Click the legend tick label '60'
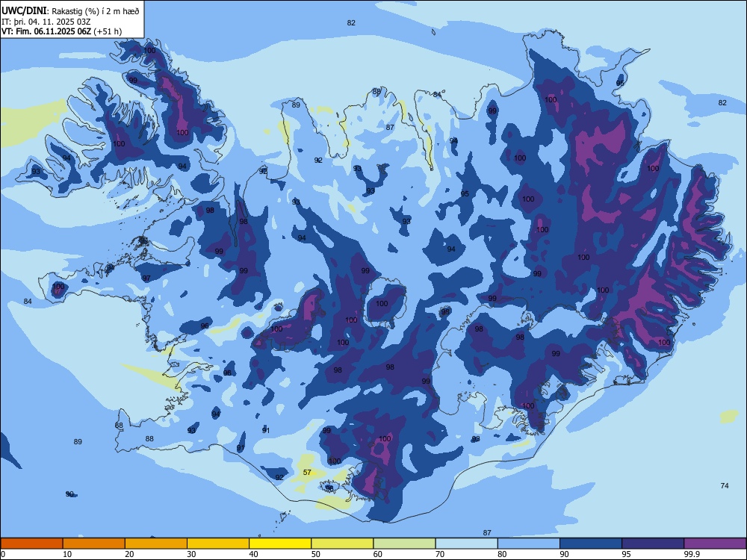Viewport: 747px width, 560px height. pyautogui.click(x=378, y=554)
